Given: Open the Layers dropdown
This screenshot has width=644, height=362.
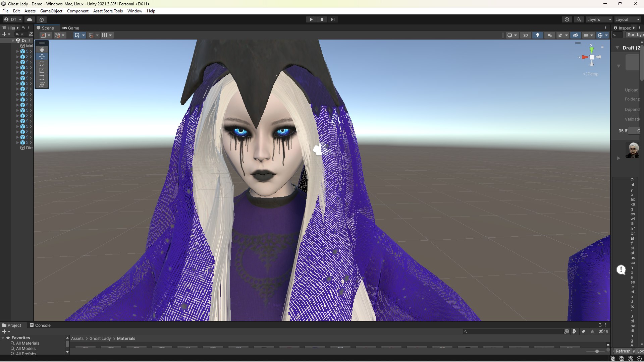Looking at the screenshot, I should click(599, 19).
